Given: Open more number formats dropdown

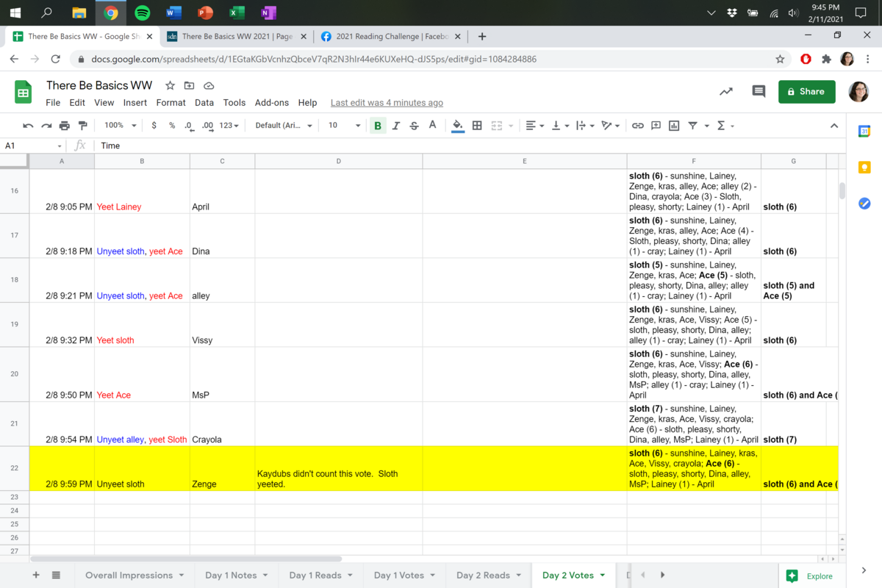Looking at the screenshot, I should click(x=229, y=126).
